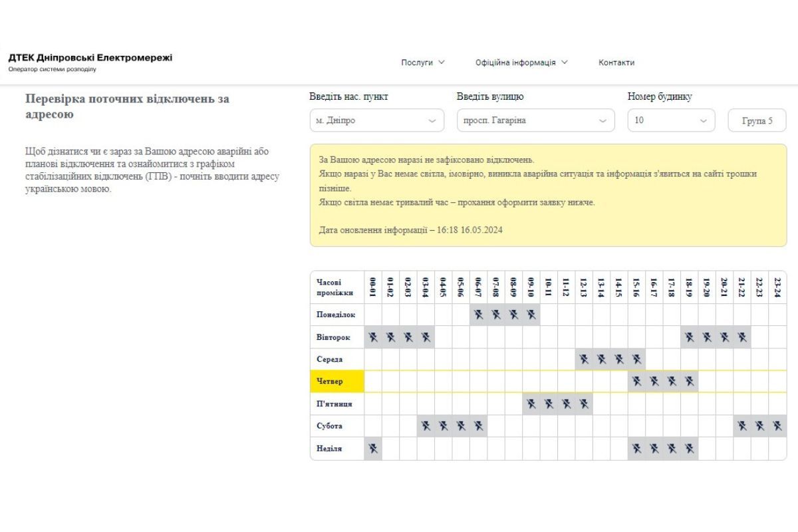This screenshot has width=798, height=532.
Task: Click Saturday 03-04 outage icon
Action: pos(426,426)
